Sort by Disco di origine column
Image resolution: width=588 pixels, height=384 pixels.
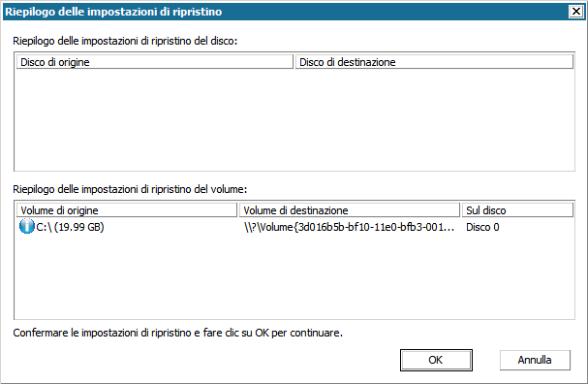click(x=154, y=62)
